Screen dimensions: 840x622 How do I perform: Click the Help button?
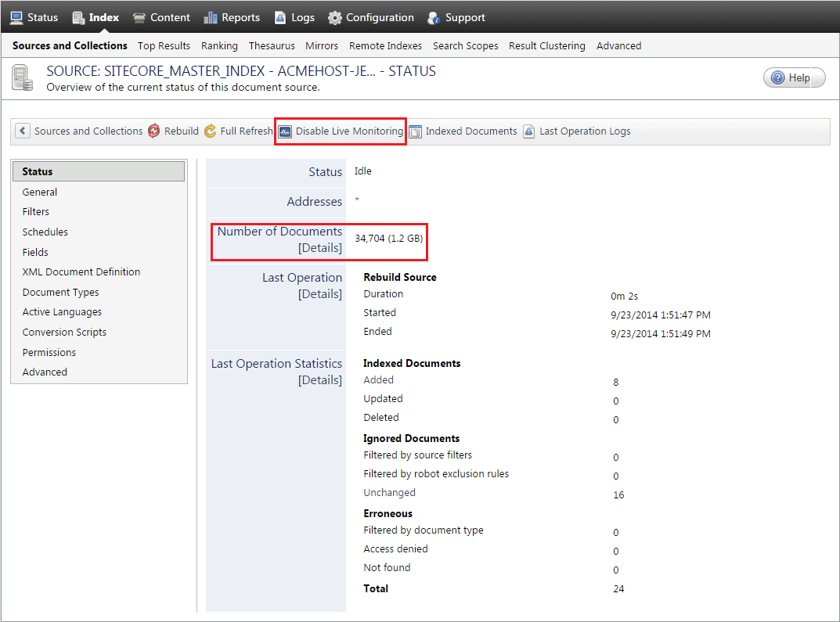[x=794, y=77]
